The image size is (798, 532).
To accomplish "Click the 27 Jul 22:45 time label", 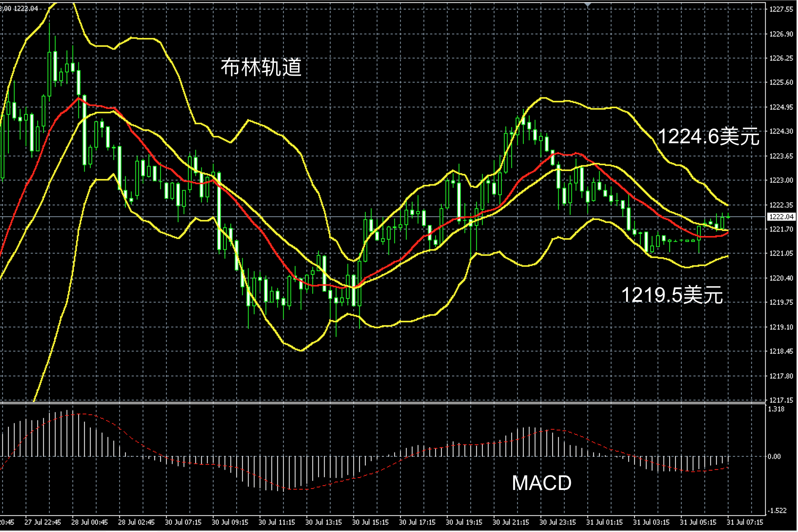I will click(42, 522).
